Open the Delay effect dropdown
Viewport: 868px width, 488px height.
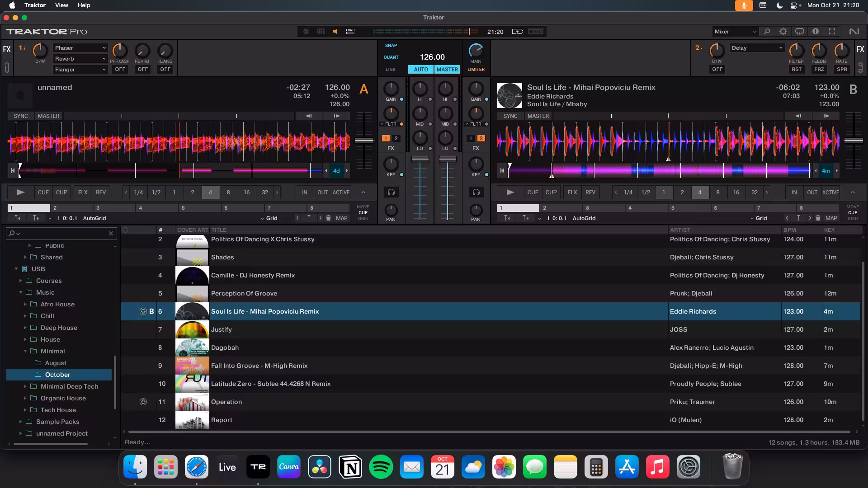pos(757,48)
